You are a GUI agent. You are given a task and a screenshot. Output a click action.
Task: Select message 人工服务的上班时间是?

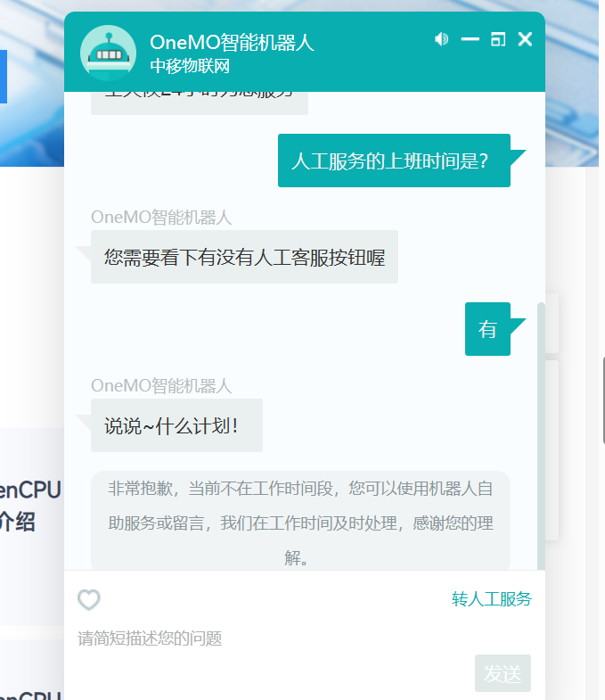(394, 161)
